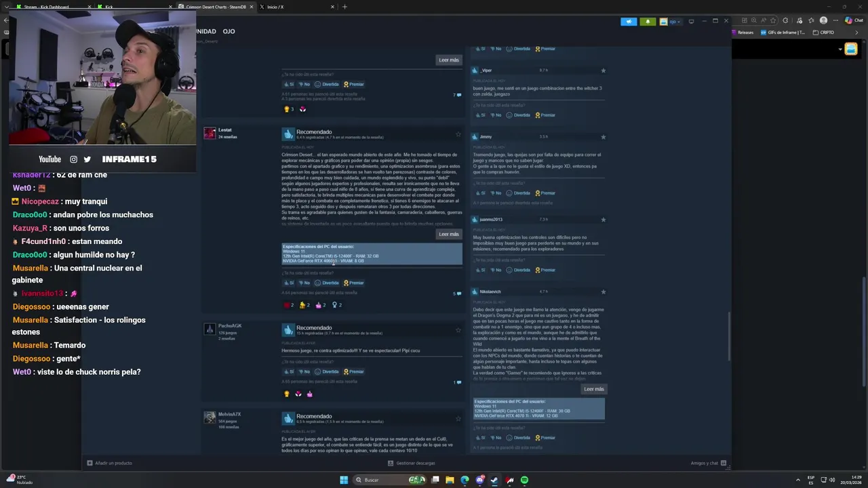Open File Explorer from the taskbar
Screen dimensions: 868x488
pos(449,480)
